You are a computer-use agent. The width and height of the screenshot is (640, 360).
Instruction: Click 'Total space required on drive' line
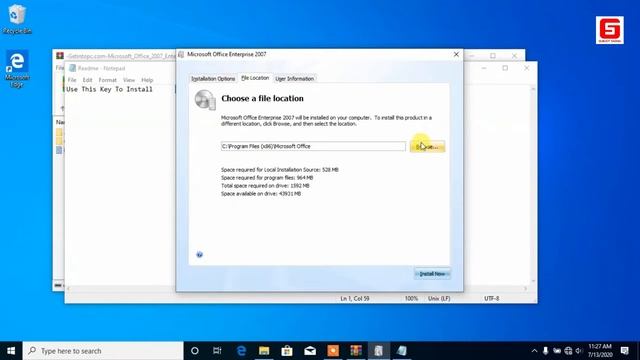click(x=265, y=186)
